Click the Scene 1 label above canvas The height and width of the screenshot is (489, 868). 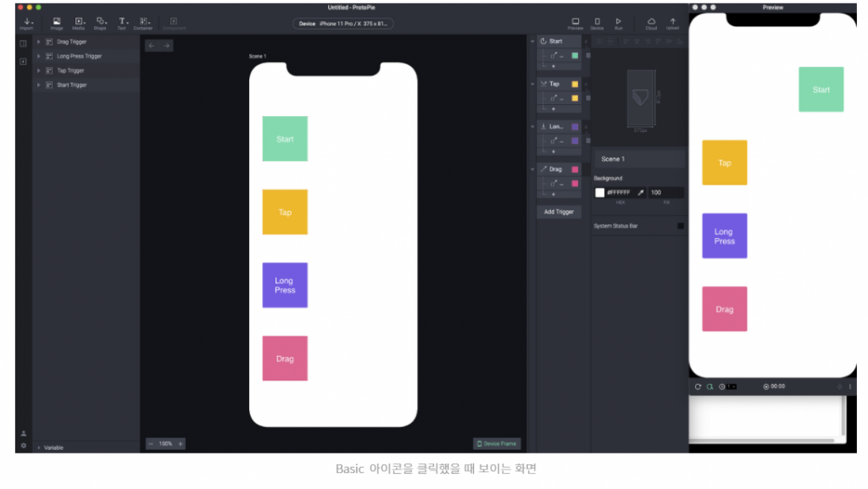258,57
